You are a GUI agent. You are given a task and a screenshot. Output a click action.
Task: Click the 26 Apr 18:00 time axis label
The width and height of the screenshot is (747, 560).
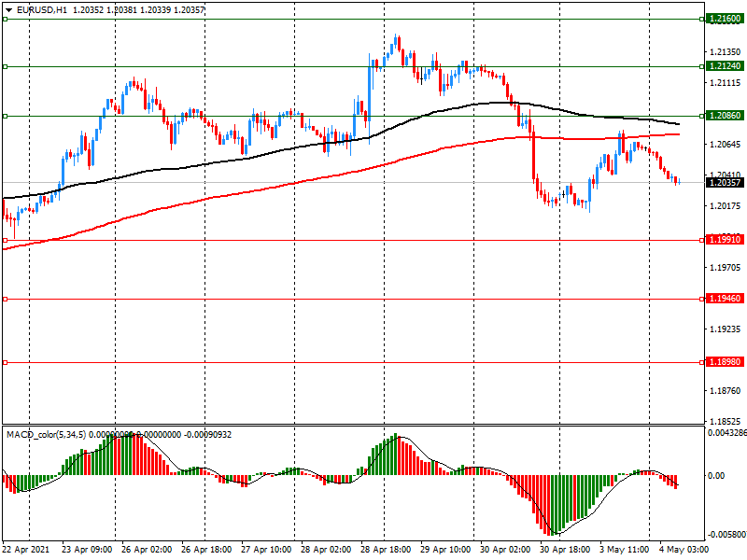coord(206,550)
